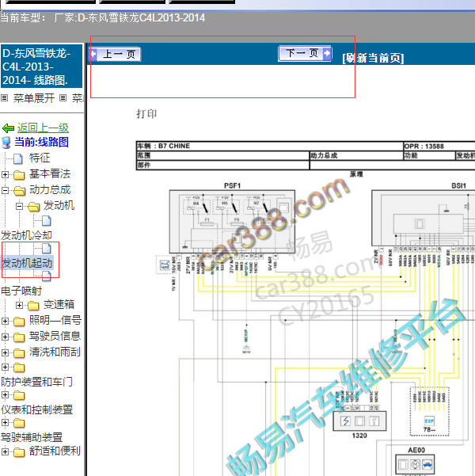
Task: Click the folder icon above 仪表和控制装置
Action: (x=19, y=395)
